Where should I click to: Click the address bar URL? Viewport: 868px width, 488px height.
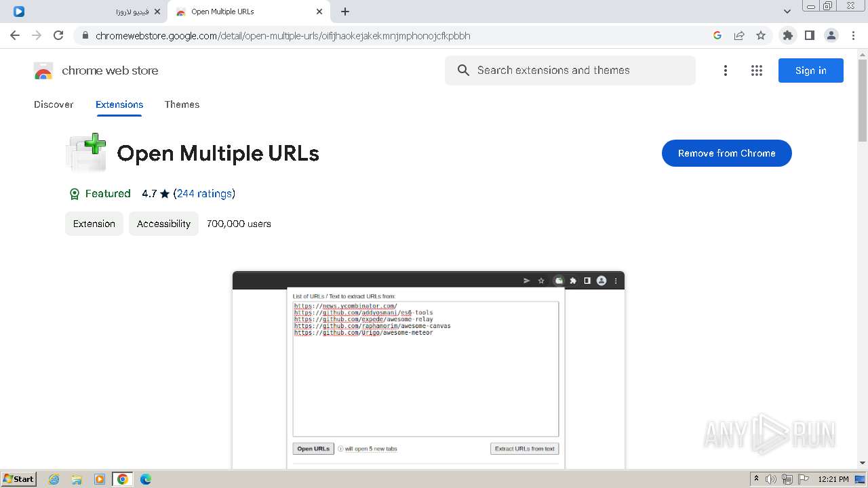pos(283,36)
